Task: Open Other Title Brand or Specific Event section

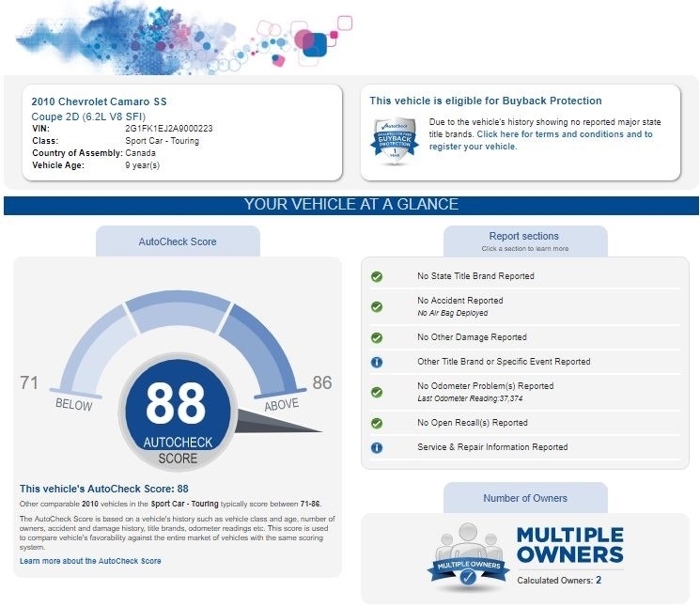Action: pos(504,362)
